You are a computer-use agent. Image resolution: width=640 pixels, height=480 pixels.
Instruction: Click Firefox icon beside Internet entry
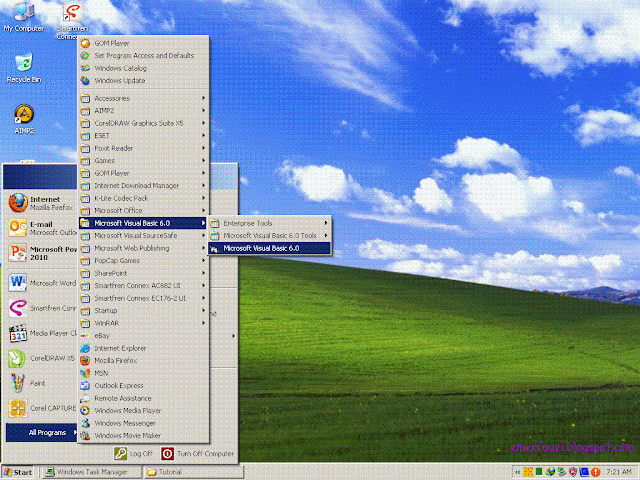pyautogui.click(x=18, y=203)
